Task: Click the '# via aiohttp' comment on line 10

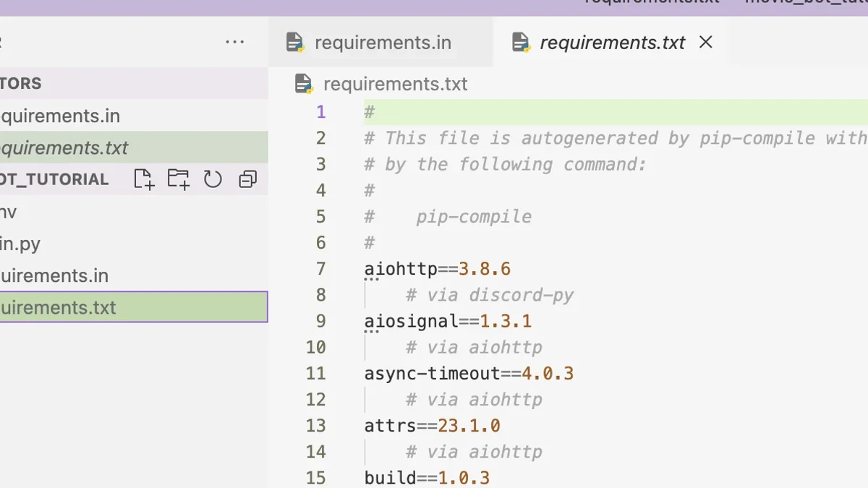Action: [x=474, y=347]
